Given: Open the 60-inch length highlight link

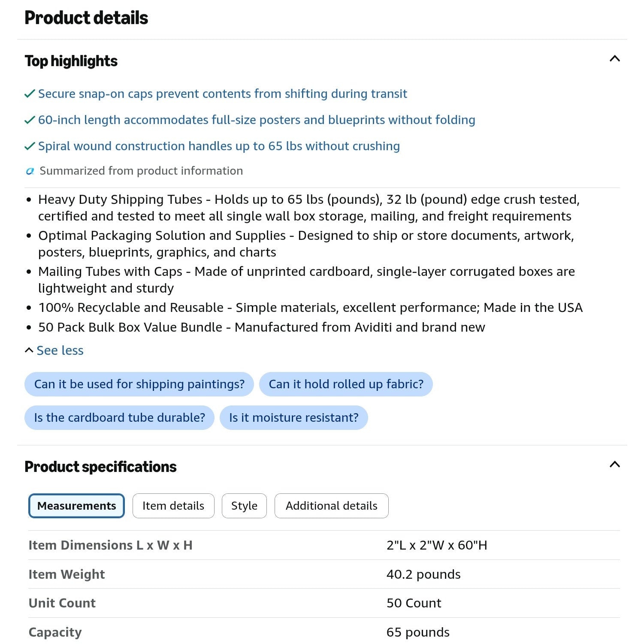Looking at the screenshot, I should pyautogui.click(x=257, y=120).
